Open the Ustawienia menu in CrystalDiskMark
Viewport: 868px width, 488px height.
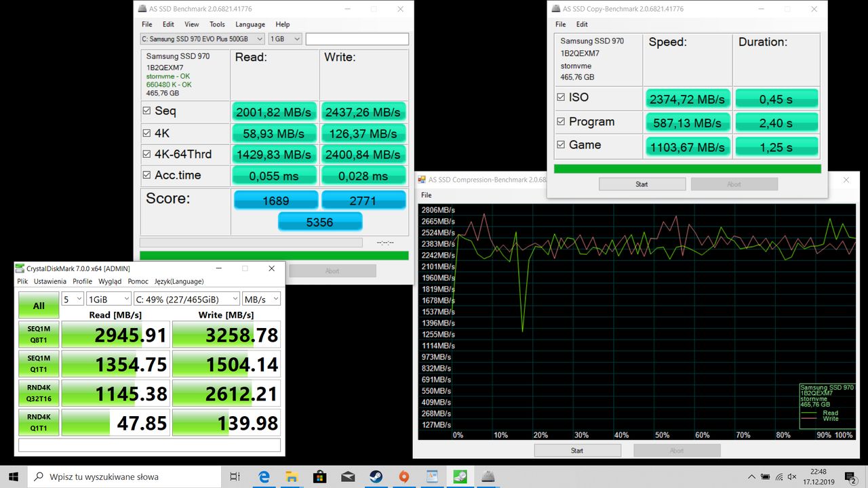(50, 281)
